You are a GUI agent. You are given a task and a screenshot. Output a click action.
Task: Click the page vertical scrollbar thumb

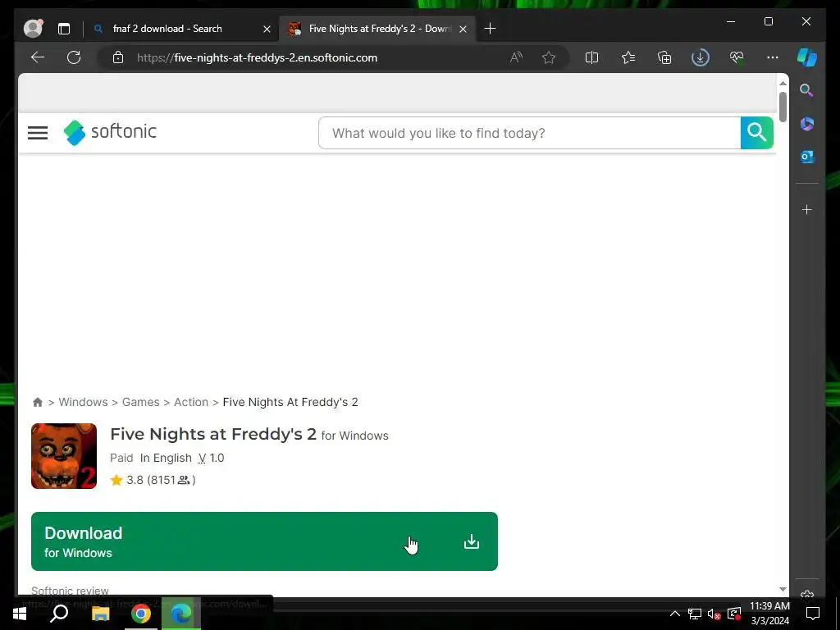point(783,107)
